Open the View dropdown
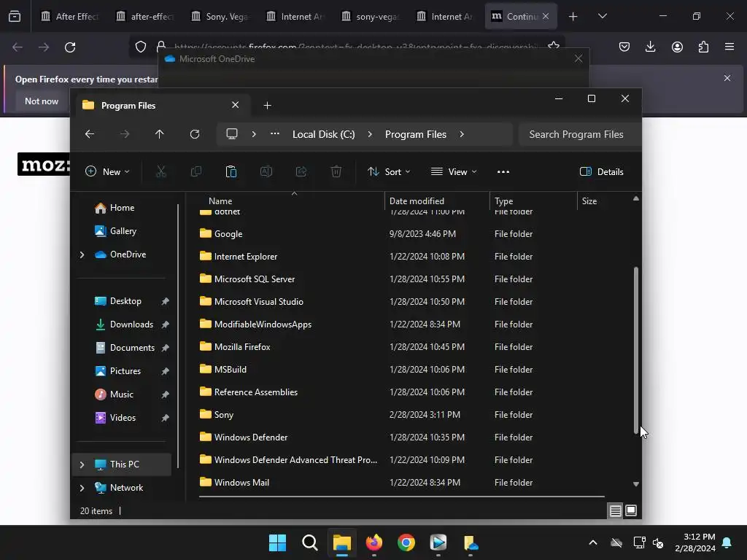This screenshot has width=747, height=560. [454, 172]
